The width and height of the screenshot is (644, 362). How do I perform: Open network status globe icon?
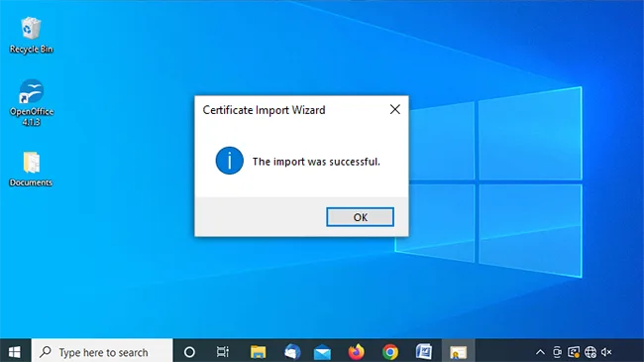point(590,352)
